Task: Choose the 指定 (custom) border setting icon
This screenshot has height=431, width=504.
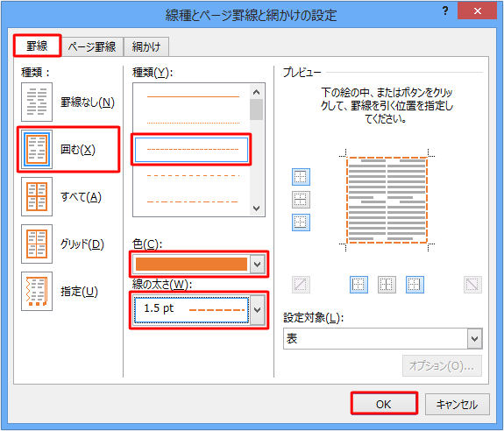Action: point(37,291)
